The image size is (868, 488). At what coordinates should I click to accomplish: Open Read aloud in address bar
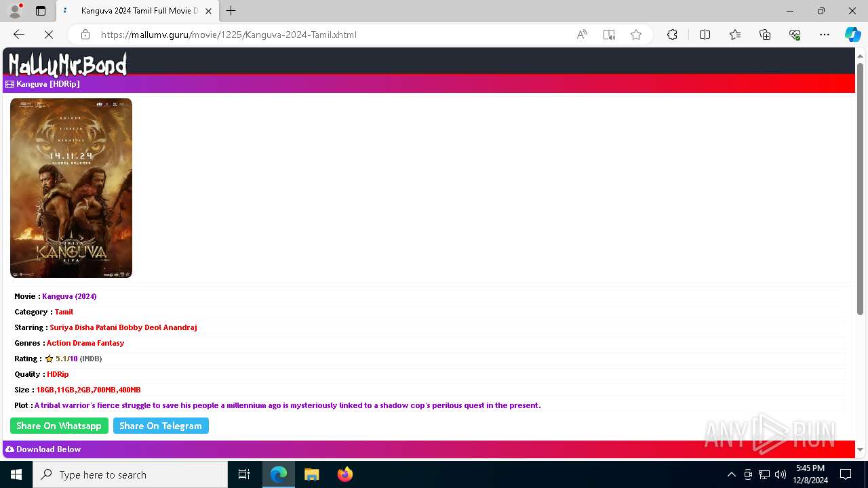click(x=582, y=35)
